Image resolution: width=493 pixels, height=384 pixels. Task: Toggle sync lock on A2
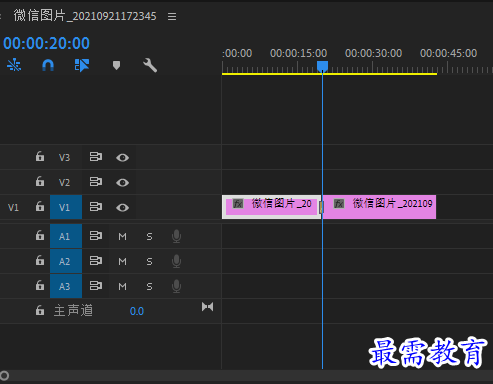point(96,261)
